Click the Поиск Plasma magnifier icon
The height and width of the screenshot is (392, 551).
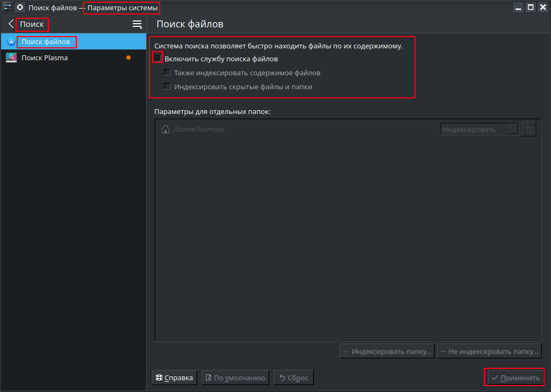(x=11, y=58)
